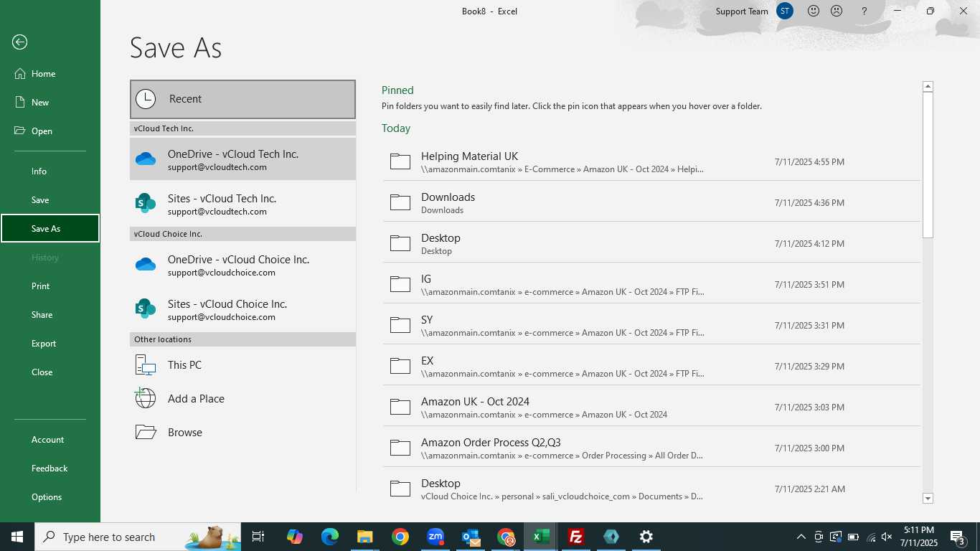Click the back arrow icon in backstage
The image size is (980, 551).
(x=20, y=42)
